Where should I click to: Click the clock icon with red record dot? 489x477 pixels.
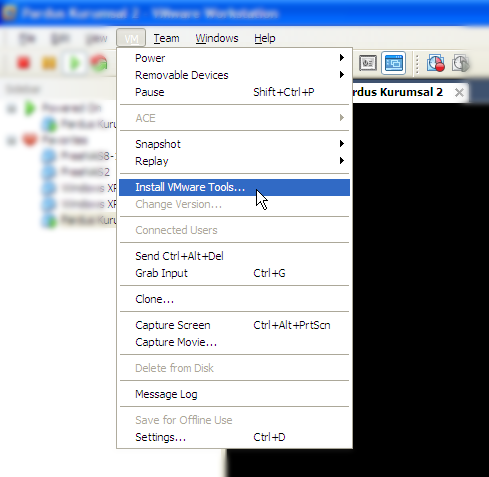click(x=435, y=63)
